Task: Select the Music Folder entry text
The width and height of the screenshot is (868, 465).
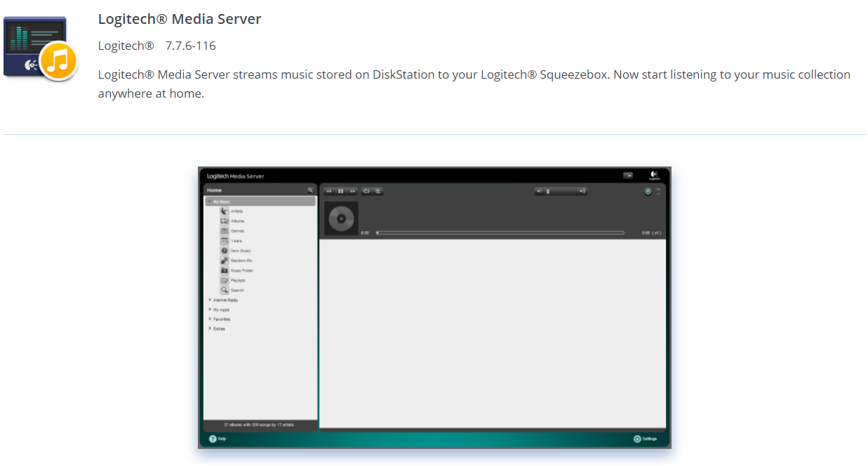Action: coord(242,270)
